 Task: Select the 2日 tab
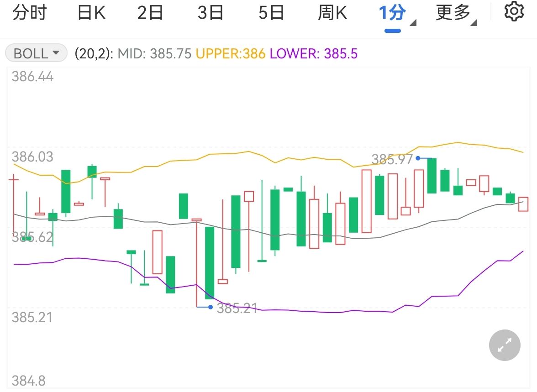pyautogui.click(x=150, y=13)
